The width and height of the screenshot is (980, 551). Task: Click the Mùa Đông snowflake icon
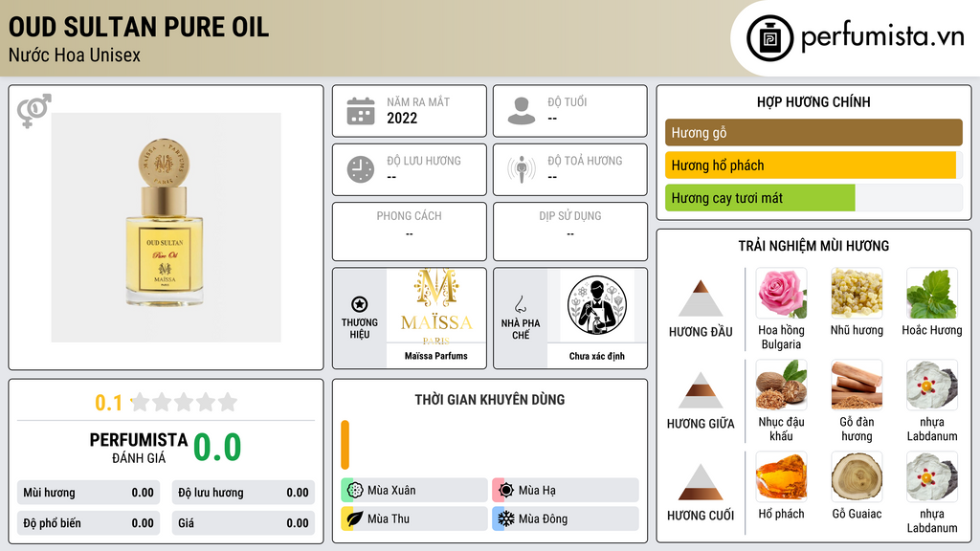pos(506,518)
